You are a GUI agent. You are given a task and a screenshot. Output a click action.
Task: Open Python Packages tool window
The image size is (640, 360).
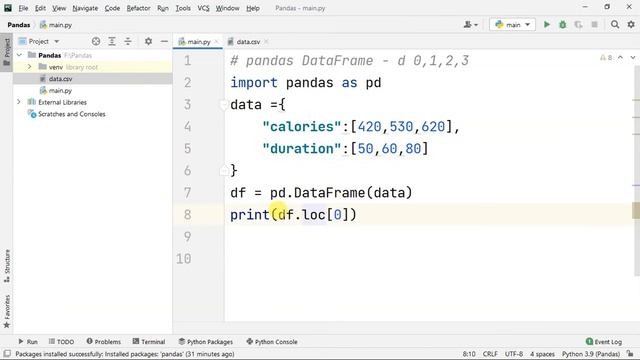coord(205,342)
